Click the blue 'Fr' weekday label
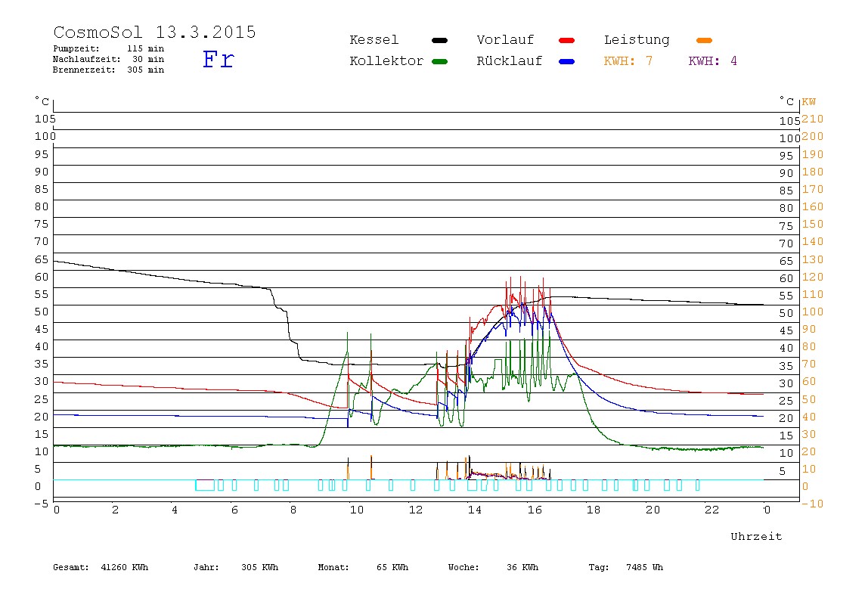The image size is (868, 614). pyautogui.click(x=218, y=59)
